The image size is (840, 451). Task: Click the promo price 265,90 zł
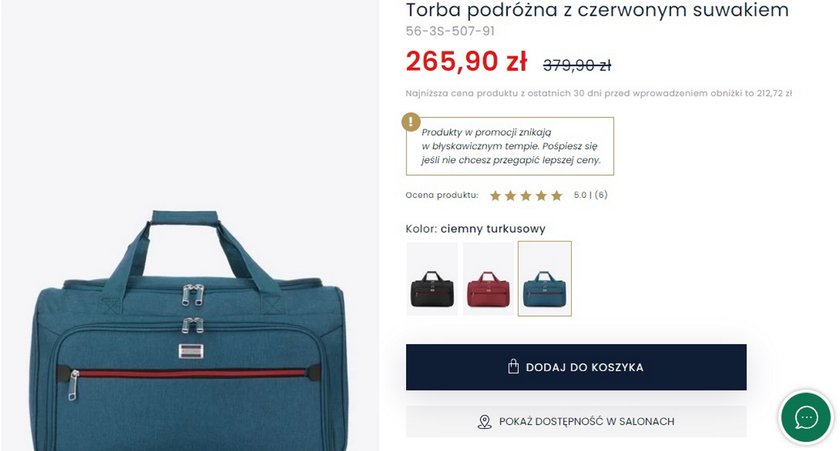coord(466,61)
